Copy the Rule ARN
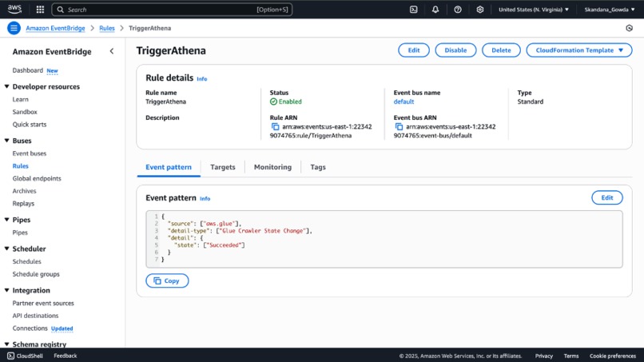This screenshot has width=644, height=362. pos(275,126)
